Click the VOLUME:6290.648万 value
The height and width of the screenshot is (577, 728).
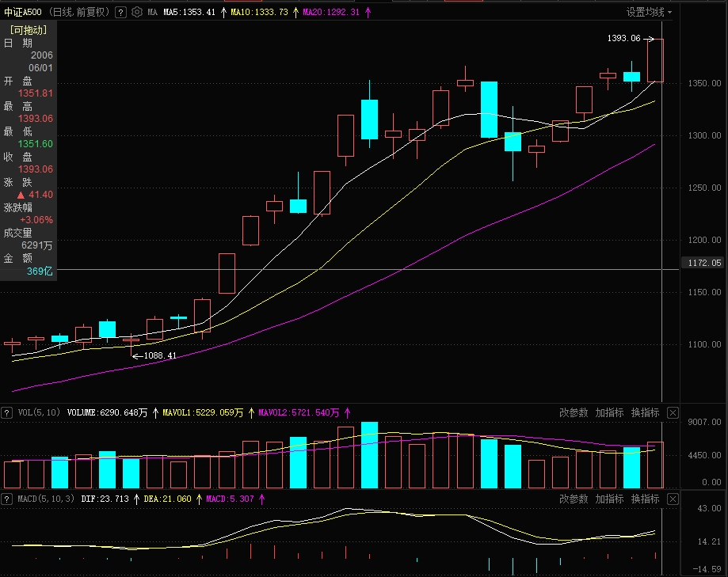[107, 413]
